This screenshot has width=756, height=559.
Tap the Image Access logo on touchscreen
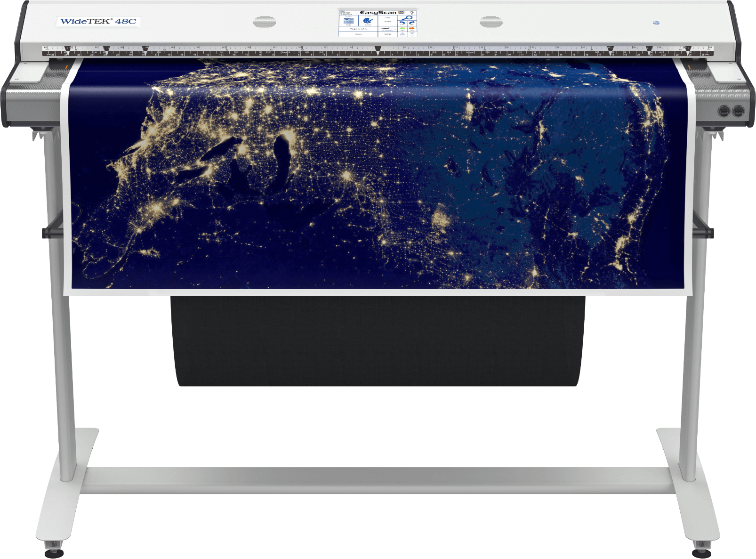point(346,13)
